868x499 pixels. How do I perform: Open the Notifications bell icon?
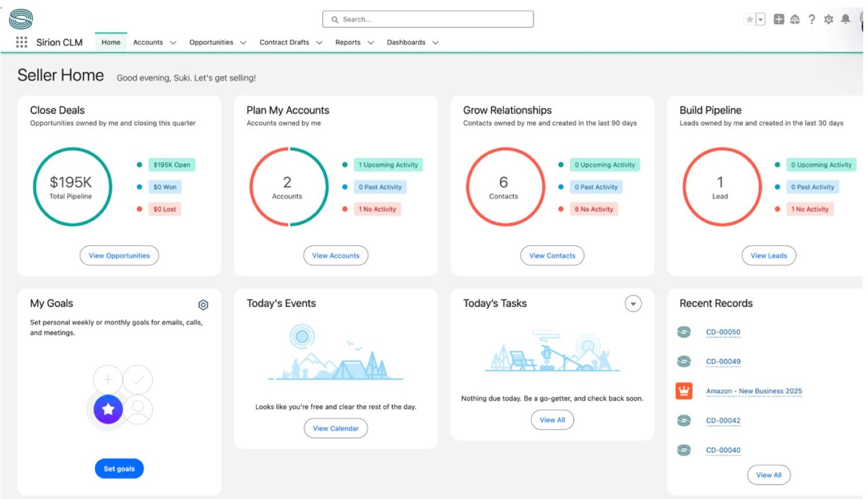845,20
